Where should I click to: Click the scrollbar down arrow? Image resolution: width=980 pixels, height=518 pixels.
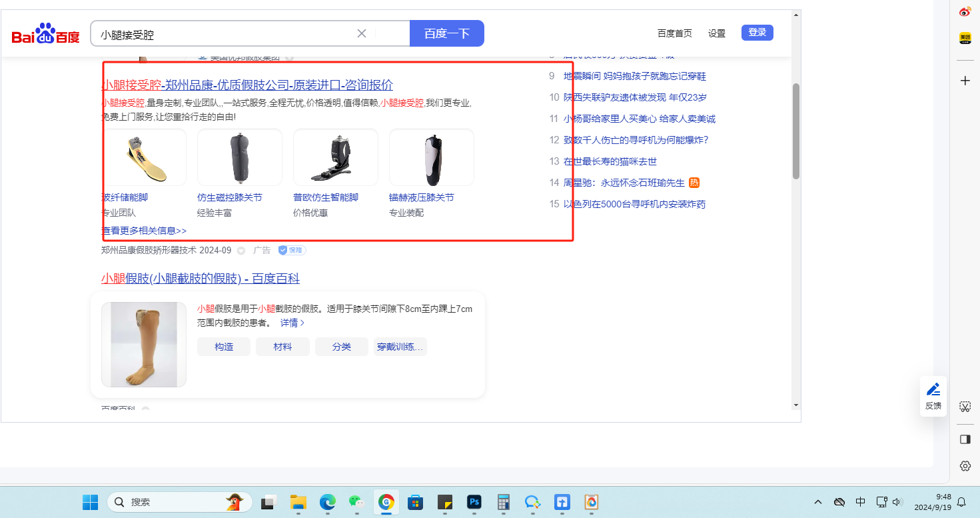795,405
